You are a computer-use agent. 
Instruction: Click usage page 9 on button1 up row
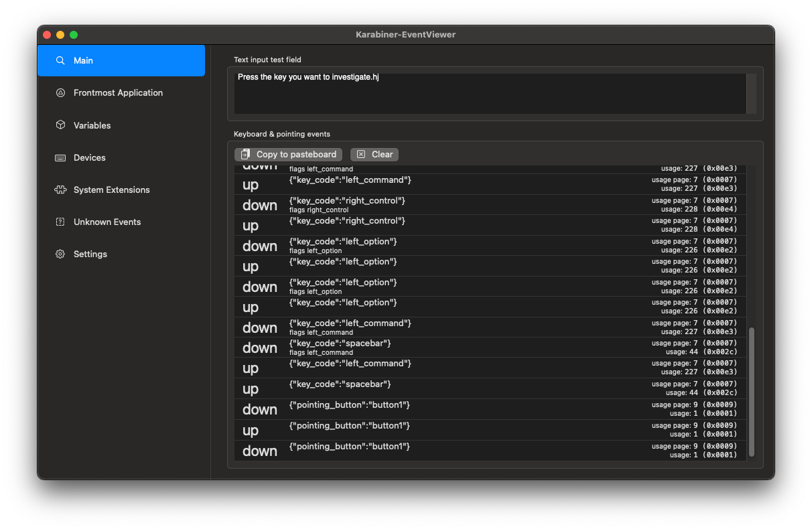(x=694, y=425)
